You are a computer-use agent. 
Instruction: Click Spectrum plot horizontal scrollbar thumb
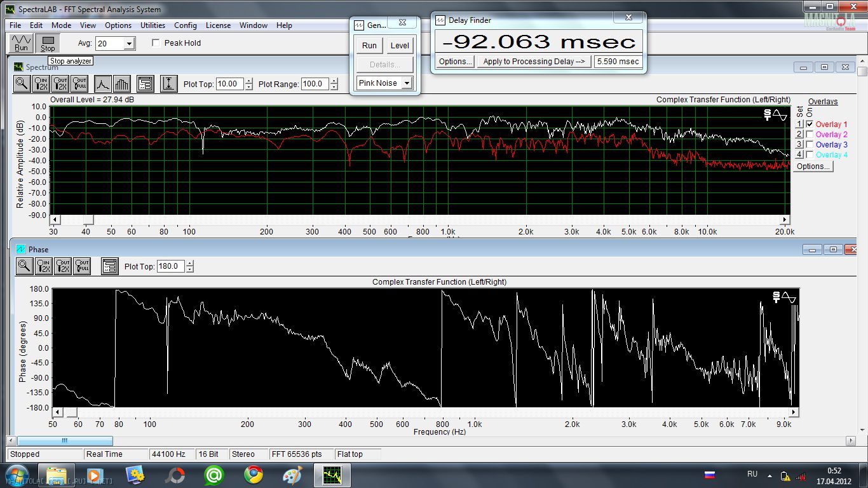(89, 219)
